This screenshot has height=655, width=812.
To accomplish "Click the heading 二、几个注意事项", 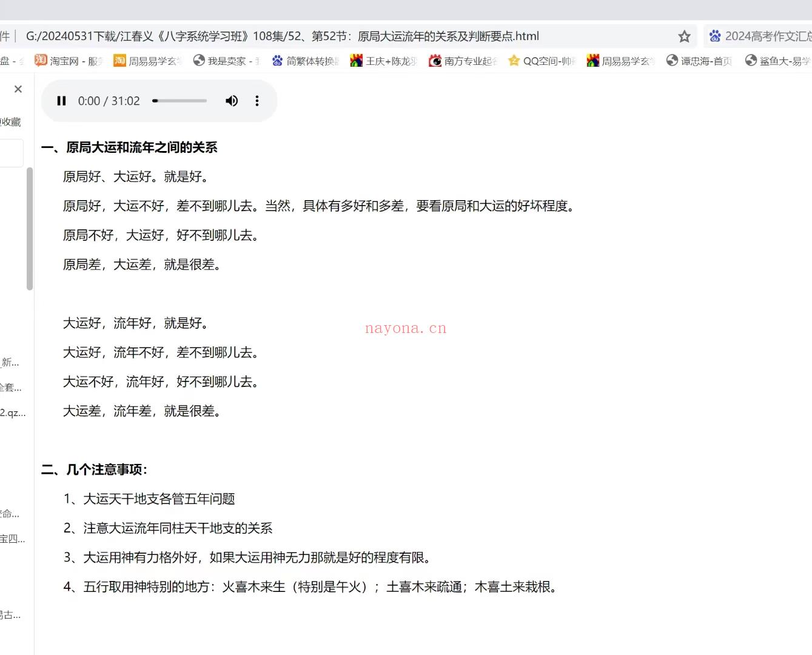I will pos(95,469).
